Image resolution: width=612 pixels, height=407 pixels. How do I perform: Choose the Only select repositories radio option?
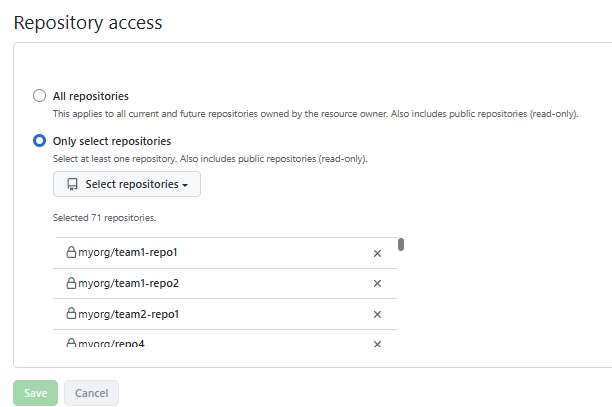(x=39, y=140)
